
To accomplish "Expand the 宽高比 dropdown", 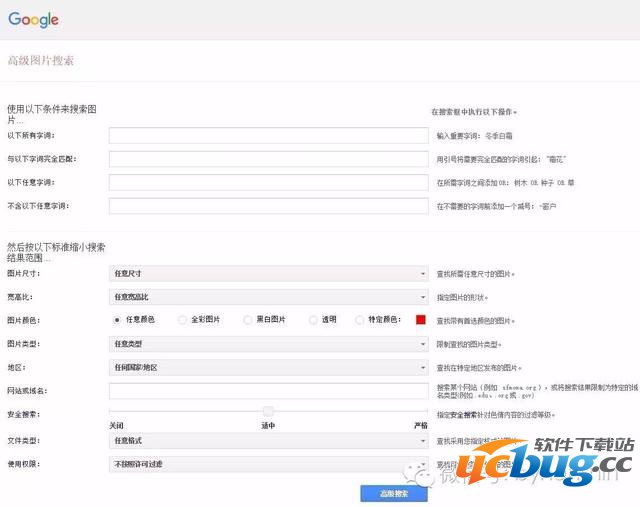I will [269, 297].
